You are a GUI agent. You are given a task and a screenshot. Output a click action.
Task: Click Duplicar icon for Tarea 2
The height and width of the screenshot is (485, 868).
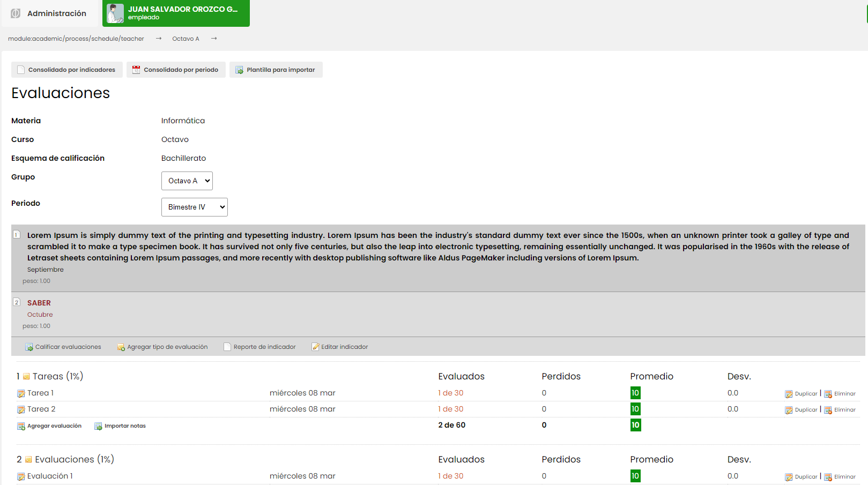click(x=789, y=410)
